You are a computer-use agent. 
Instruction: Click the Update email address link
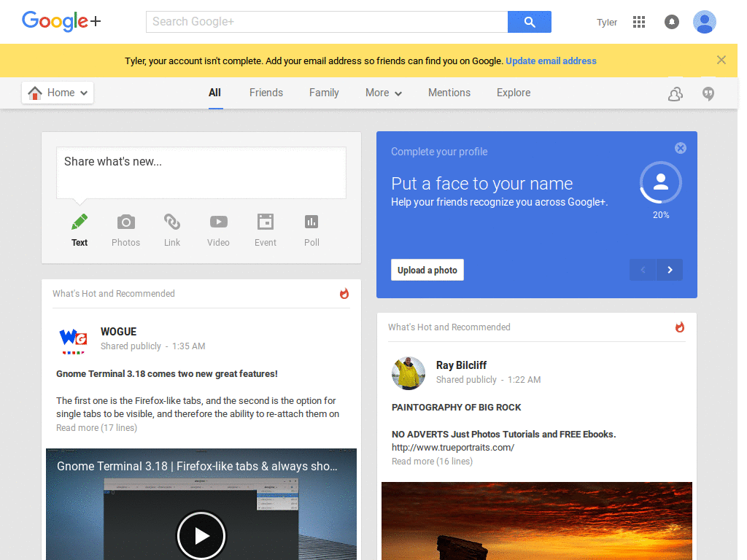(x=551, y=61)
